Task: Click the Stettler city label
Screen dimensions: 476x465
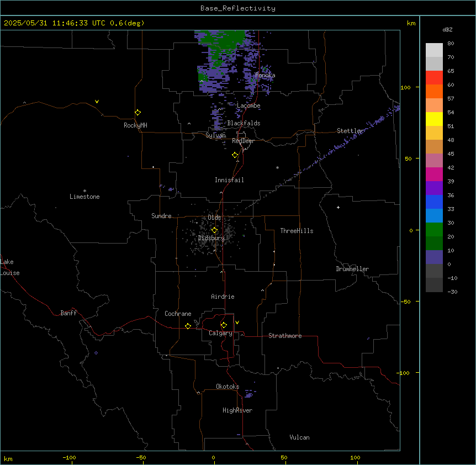Action: [x=350, y=131]
